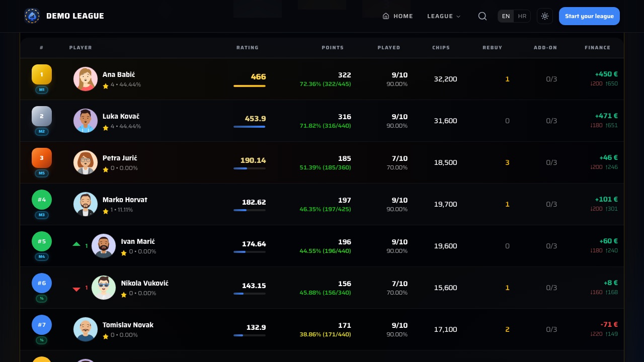Click Tomislav Novak's avatar image
The width and height of the screenshot is (644, 362).
click(x=86, y=329)
